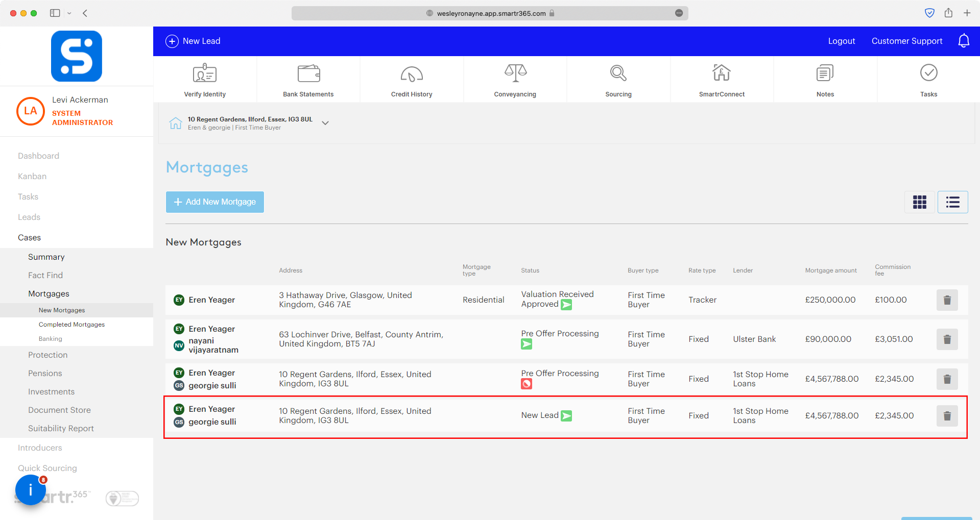Click green flag beside Valuation Received Approved
This screenshot has height=520, width=980.
coord(566,305)
